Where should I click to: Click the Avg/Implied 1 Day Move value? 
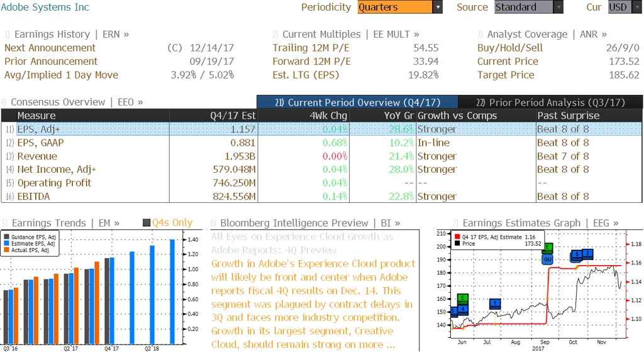tap(202, 75)
